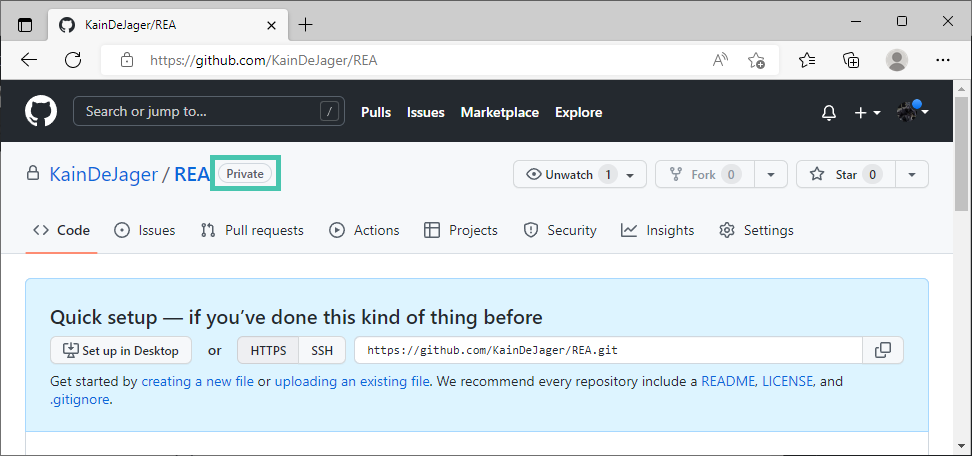Open Pull requests tab
The height and width of the screenshot is (456, 972).
pos(252,230)
